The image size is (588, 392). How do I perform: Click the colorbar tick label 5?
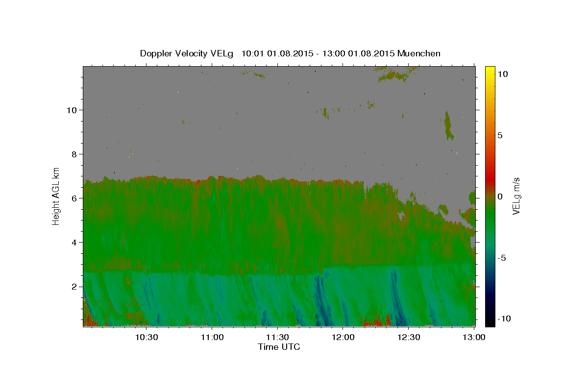pos(500,135)
